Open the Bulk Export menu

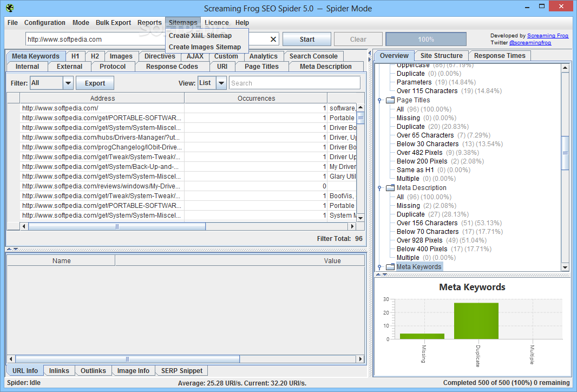[113, 22]
